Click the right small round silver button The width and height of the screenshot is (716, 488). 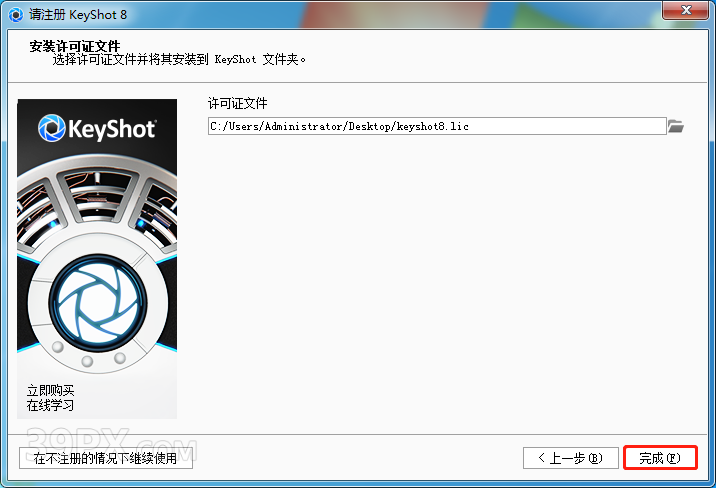pyautogui.click(x=120, y=357)
